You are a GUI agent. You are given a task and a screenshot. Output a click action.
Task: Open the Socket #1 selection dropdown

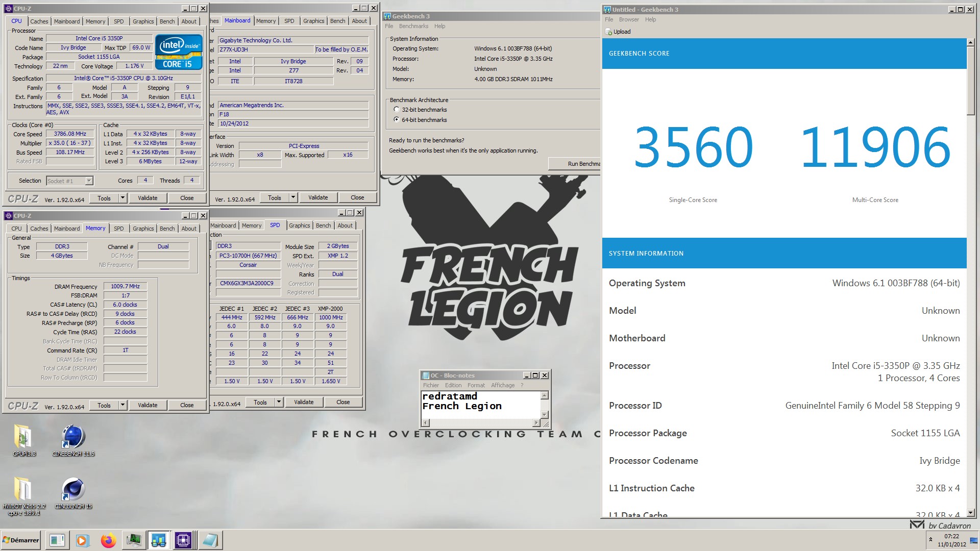tap(89, 181)
